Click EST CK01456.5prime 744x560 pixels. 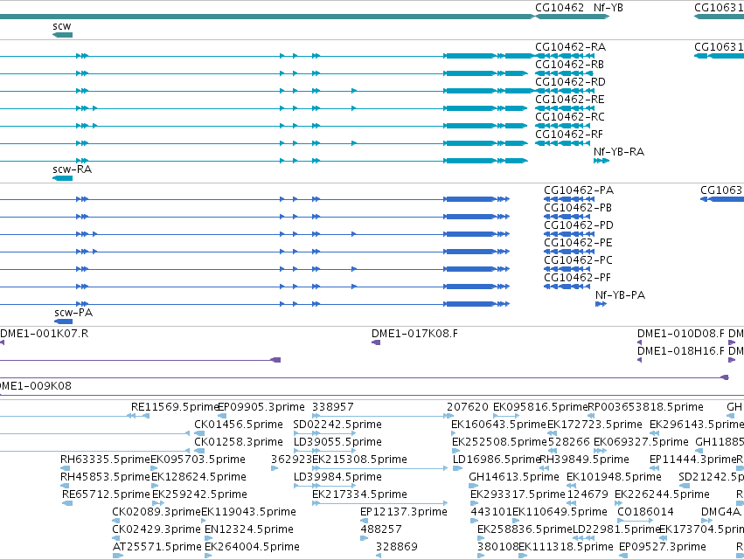click(238, 425)
